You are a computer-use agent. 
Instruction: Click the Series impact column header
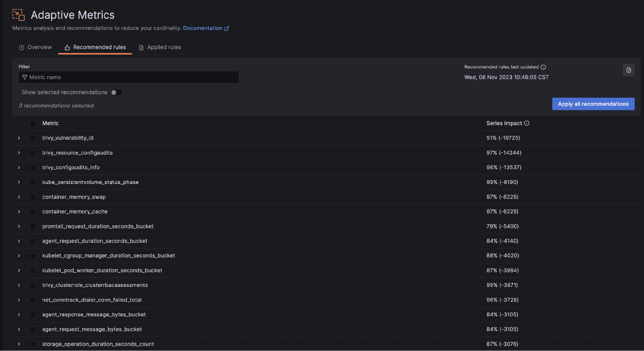click(504, 123)
